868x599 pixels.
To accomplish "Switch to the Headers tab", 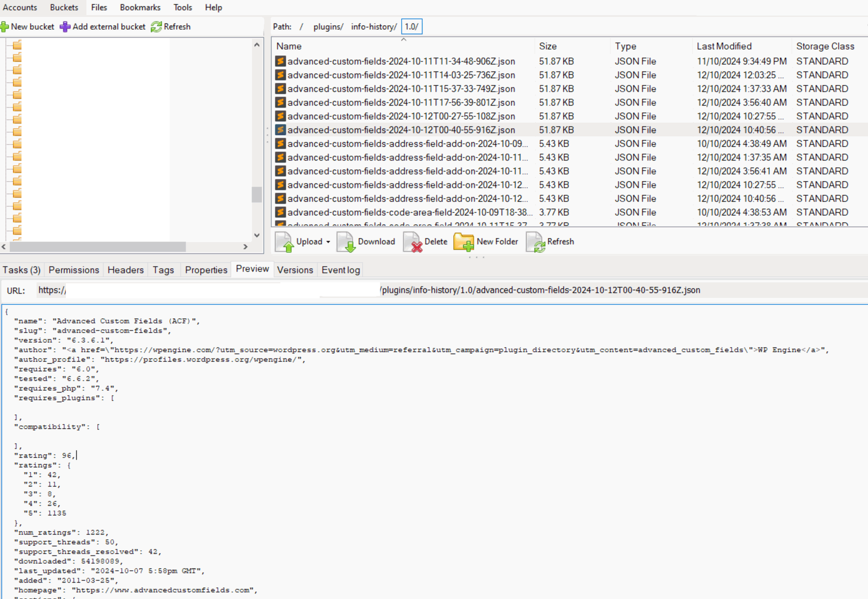I will (125, 270).
